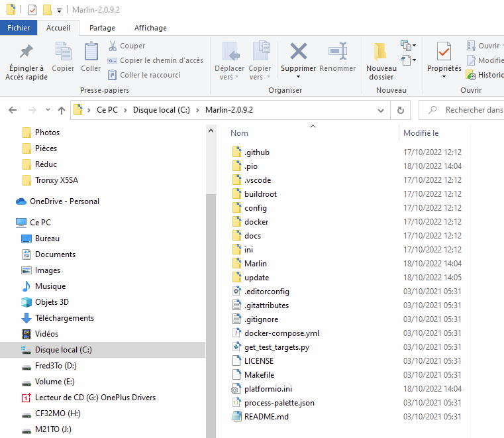This screenshot has height=438, width=504.
Task: Click the Couper scissors icon
Action: coord(113,46)
